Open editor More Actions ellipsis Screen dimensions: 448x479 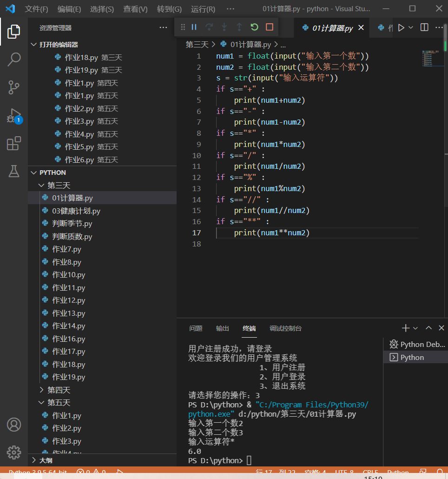439,27
